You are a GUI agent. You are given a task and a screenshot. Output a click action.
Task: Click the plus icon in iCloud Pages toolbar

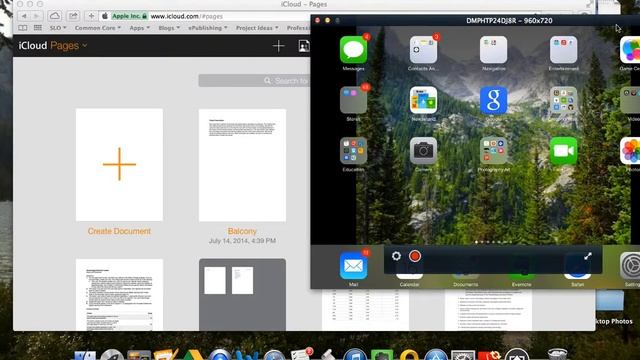click(278, 46)
